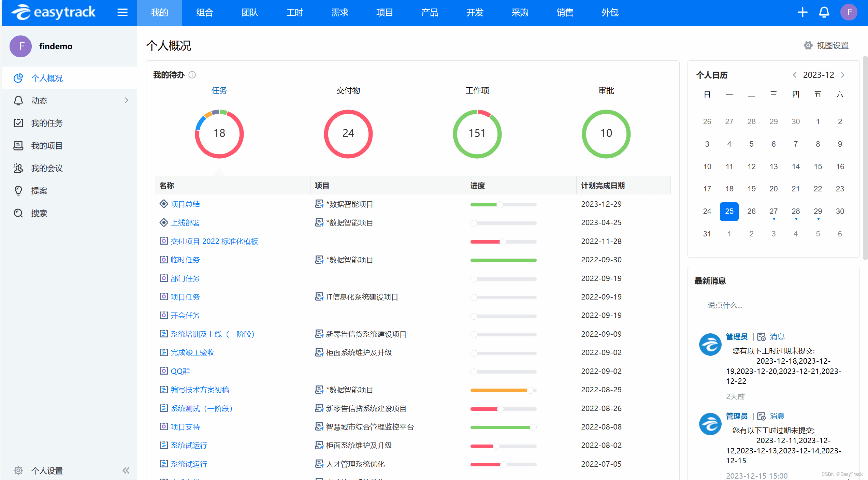Open the 项目总结 task link
This screenshot has height=480, width=868.
pyautogui.click(x=185, y=204)
